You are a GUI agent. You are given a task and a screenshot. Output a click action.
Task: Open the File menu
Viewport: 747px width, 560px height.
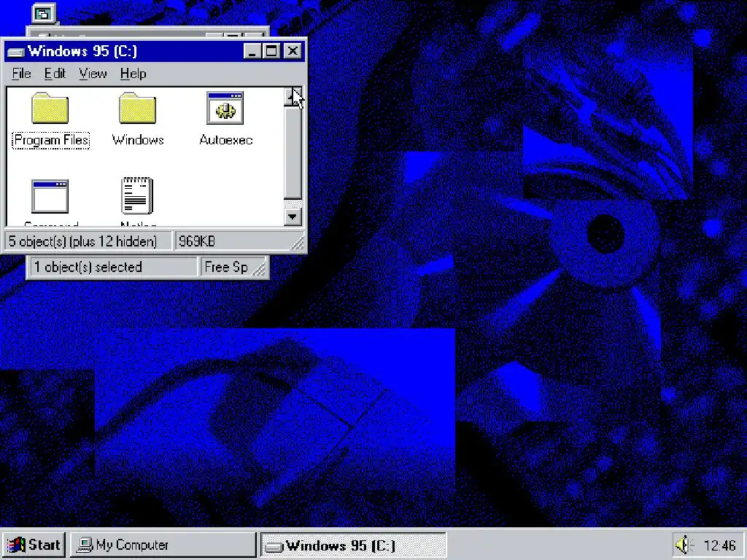click(x=21, y=74)
